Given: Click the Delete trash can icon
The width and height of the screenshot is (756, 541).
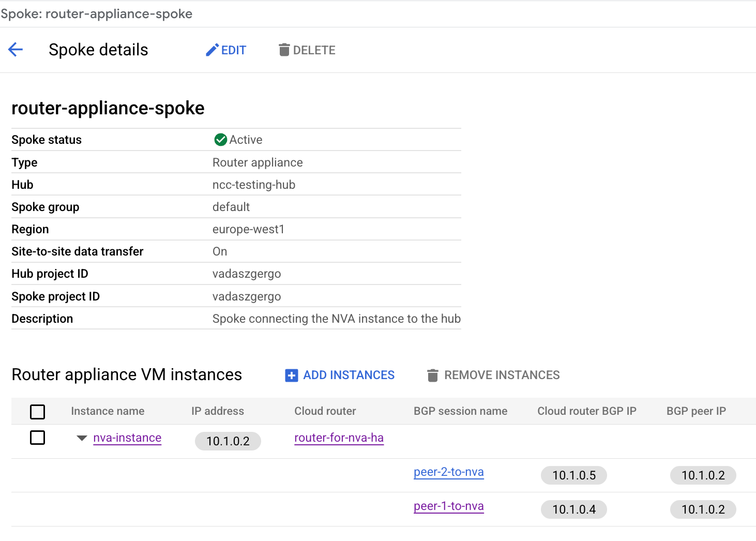Looking at the screenshot, I should coord(284,50).
